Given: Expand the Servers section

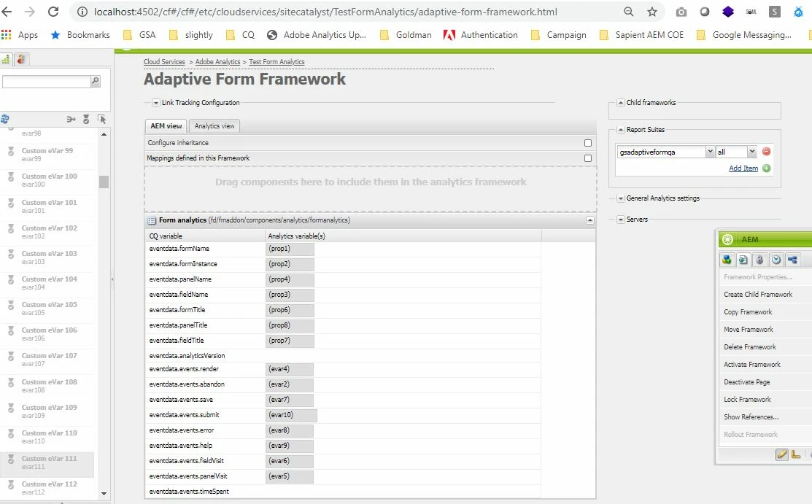Looking at the screenshot, I should click(620, 220).
